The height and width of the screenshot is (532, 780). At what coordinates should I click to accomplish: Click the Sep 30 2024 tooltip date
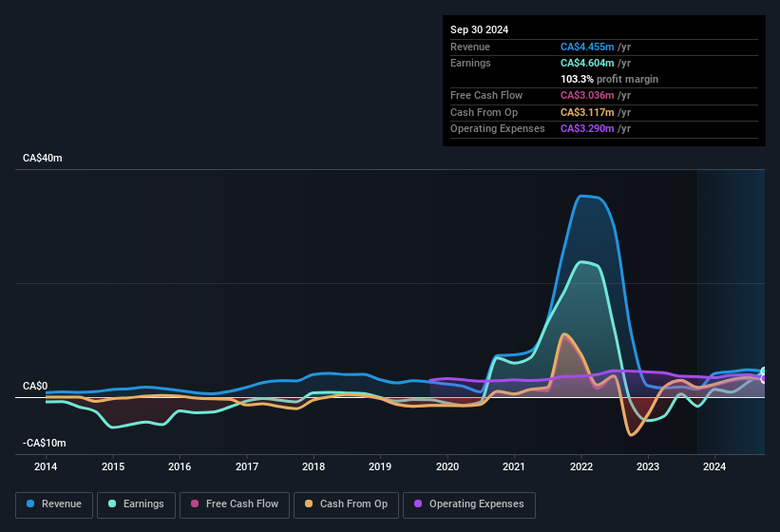point(479,29)
